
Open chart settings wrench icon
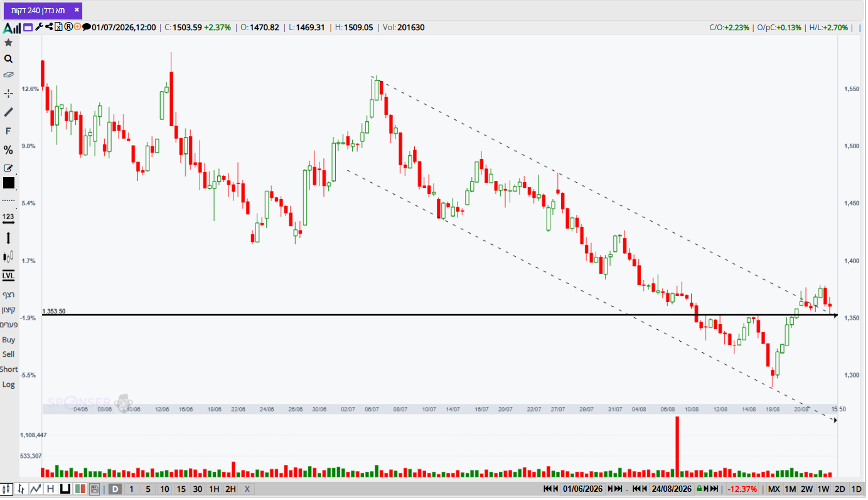pos(39,27)
